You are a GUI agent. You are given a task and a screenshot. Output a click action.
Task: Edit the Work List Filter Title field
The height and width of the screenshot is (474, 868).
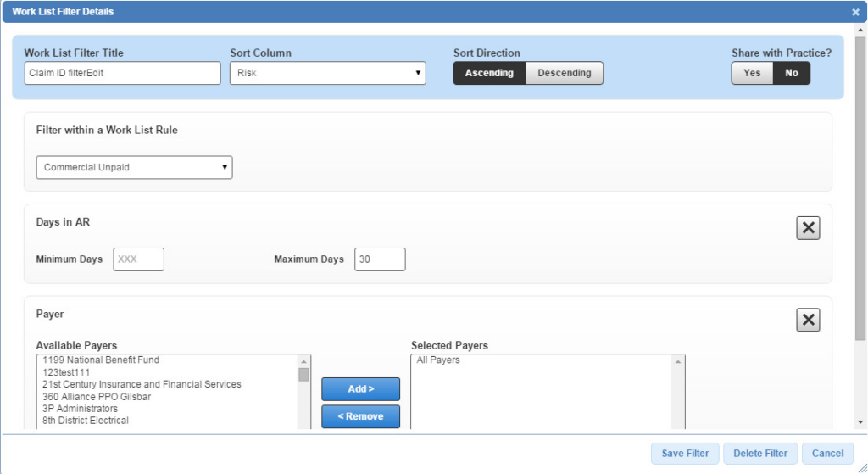122,73
